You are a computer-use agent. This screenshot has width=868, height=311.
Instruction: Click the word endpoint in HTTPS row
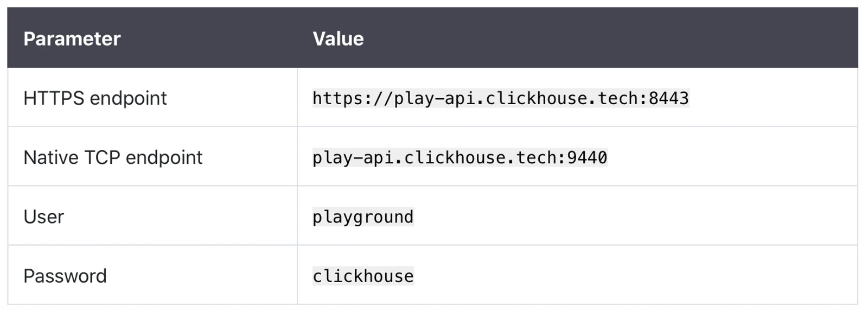128,98
